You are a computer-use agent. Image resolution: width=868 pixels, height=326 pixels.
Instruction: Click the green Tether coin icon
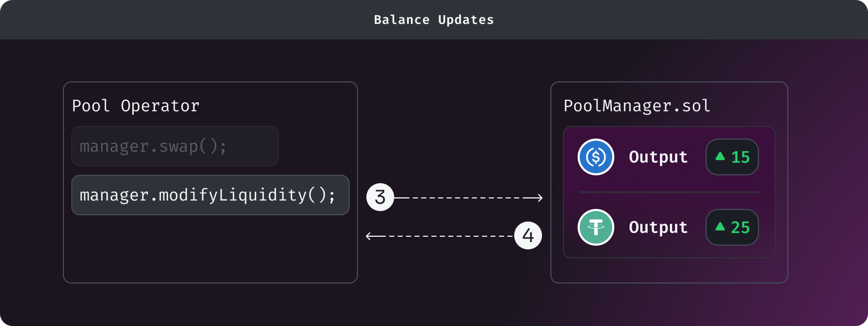click(x=596, y=227)
